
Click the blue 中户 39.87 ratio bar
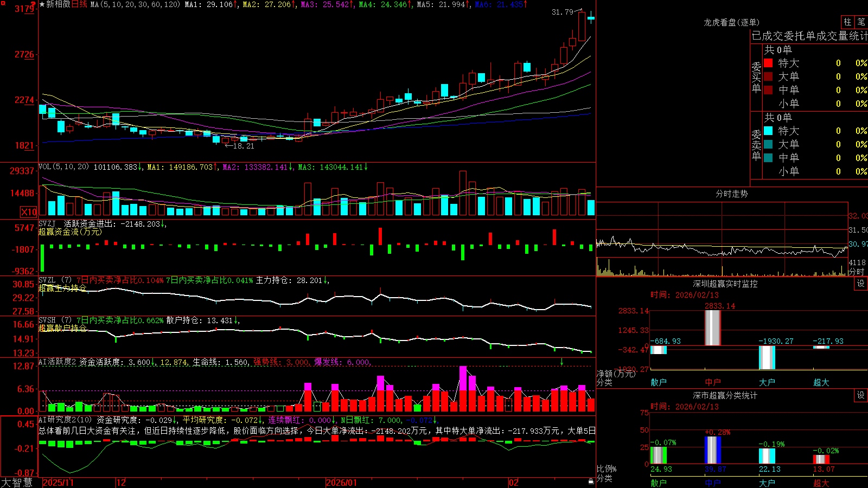tap(713, 450)
